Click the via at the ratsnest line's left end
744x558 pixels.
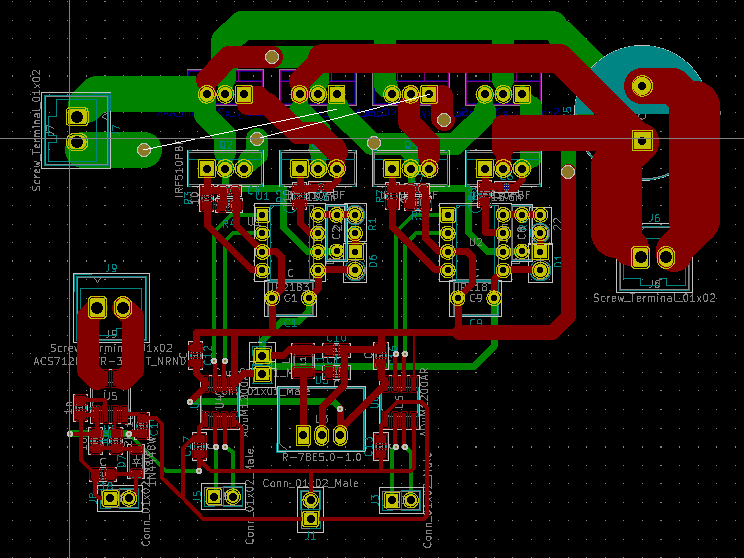click(x=144, y=150)
